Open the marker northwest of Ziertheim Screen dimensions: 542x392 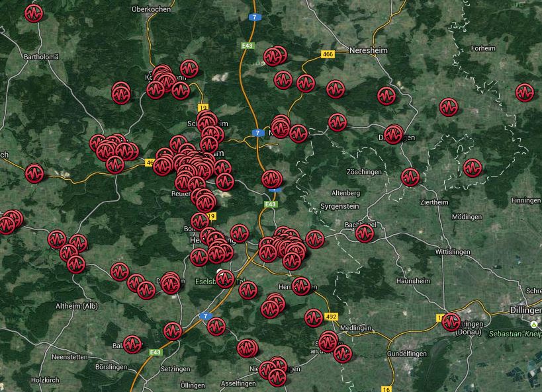410,177
